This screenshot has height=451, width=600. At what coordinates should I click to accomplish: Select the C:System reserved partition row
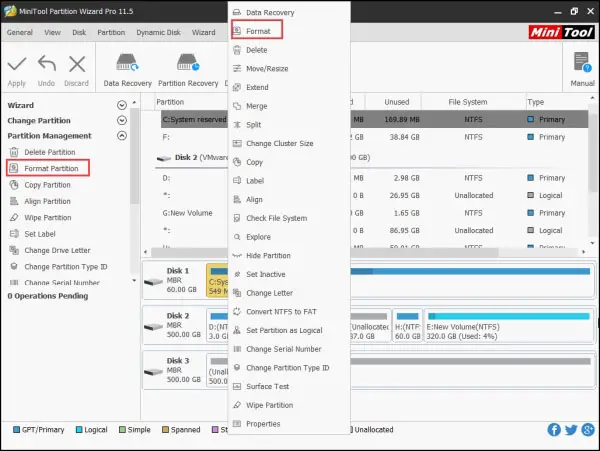click(x=374, y=119)
